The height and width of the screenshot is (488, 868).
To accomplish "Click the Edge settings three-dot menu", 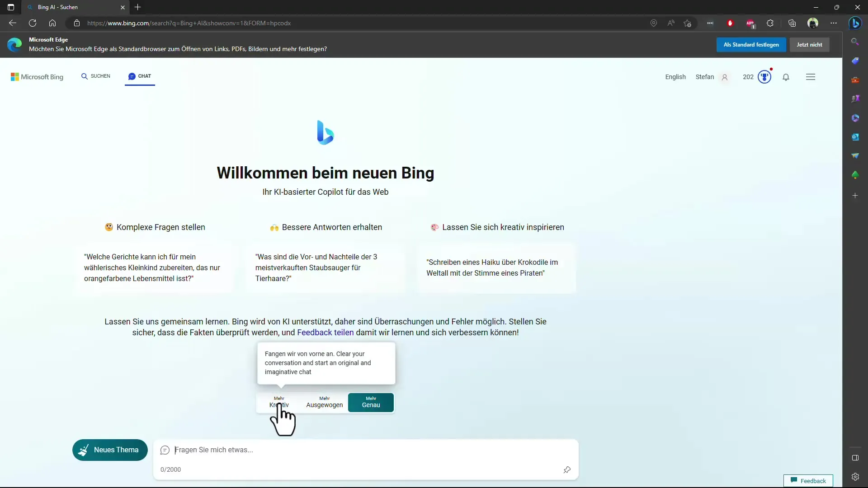I will 834,23.
